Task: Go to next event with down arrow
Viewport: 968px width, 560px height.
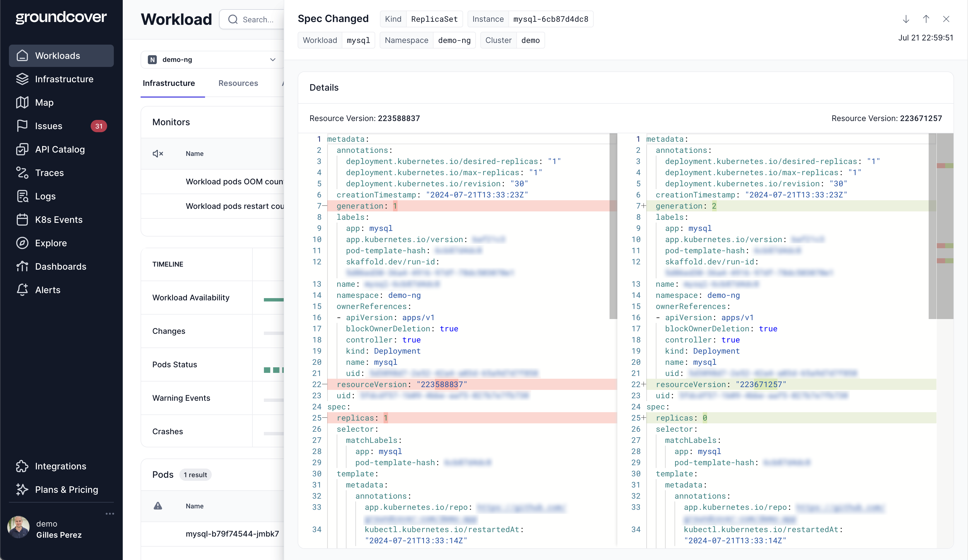Action: point(906,19)
